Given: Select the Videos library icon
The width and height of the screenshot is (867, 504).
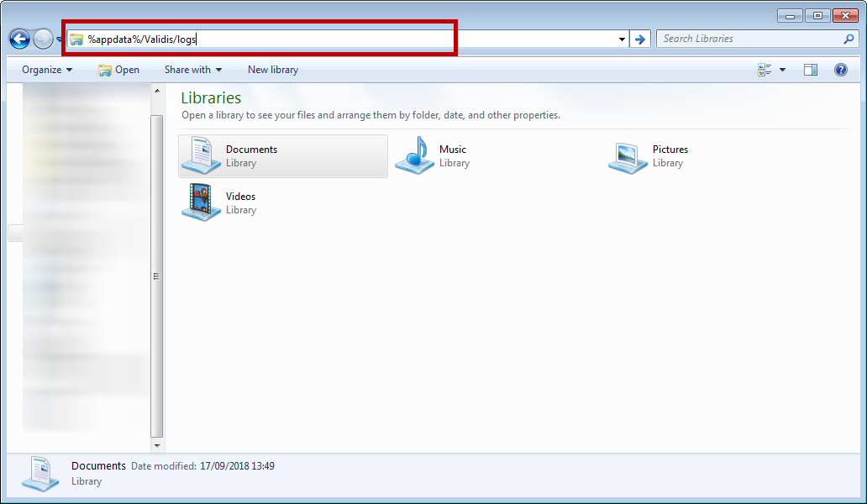Looking at the screenshot, I should (201, 202).
